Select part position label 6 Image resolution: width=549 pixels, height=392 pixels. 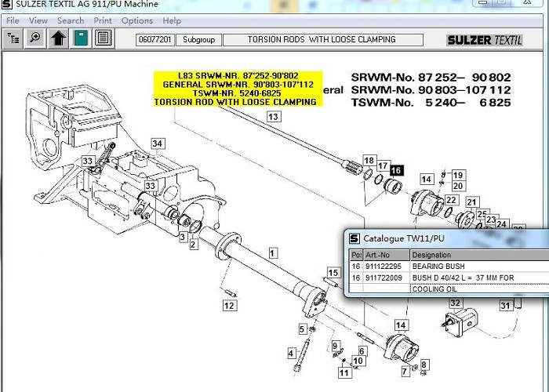(x=362, y=351)
